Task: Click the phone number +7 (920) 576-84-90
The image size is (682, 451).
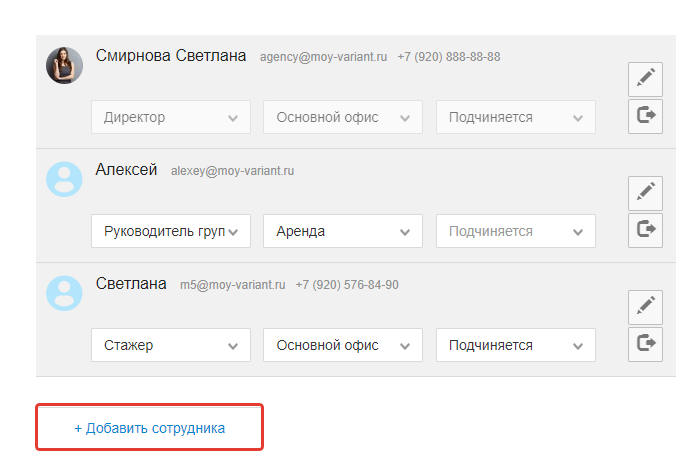Action: [x=346, y=285]
